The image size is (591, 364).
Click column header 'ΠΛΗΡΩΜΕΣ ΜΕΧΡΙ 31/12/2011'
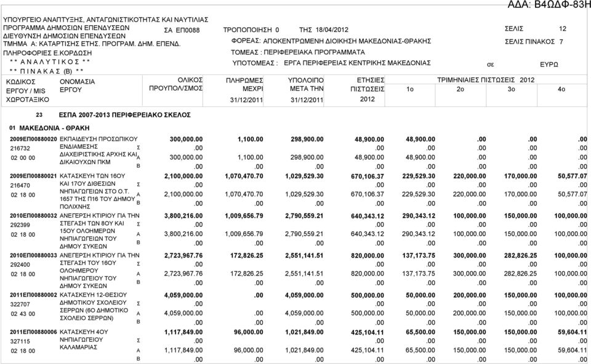point(244,90)
